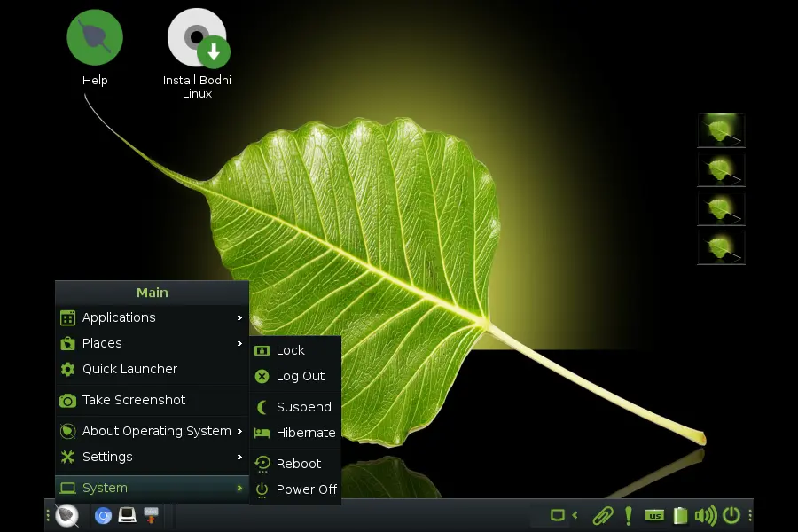Click the exclamation mark notification icon
The width and height of the screenshot is (798, 532).
click(629, 516)
